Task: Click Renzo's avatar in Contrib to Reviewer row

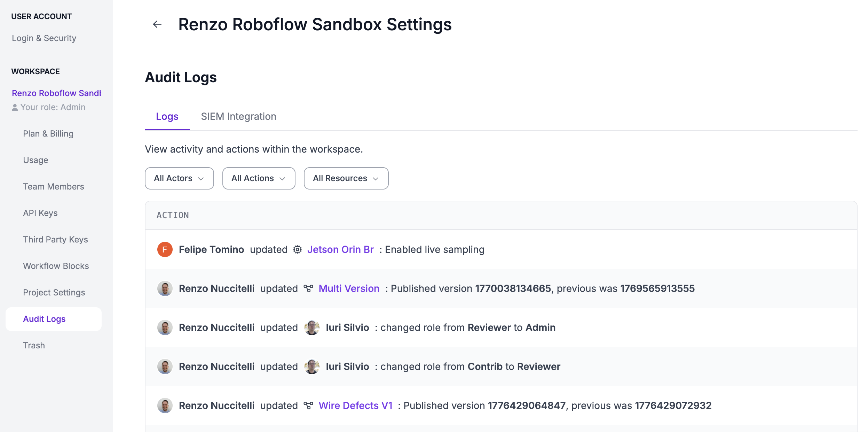Action: (165, 367)
